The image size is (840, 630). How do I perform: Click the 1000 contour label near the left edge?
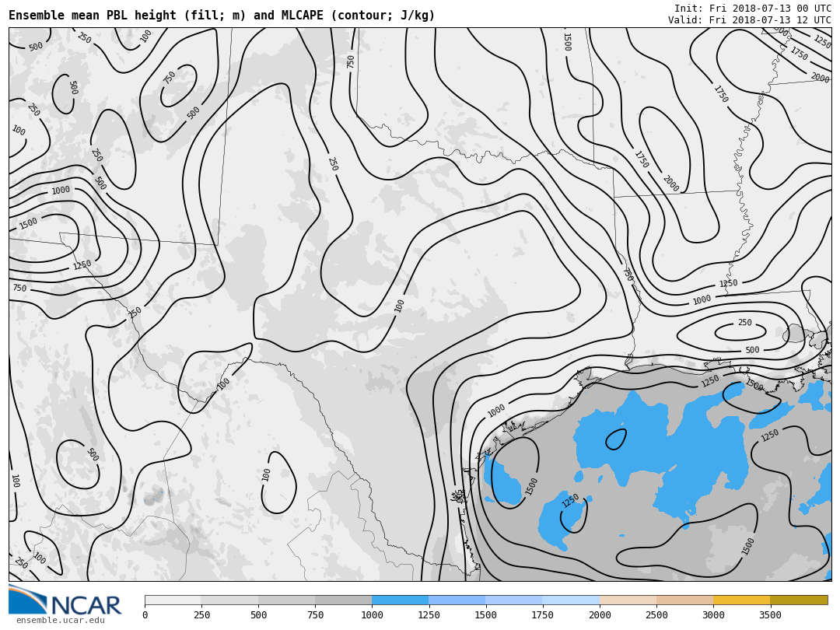(61, 191)
